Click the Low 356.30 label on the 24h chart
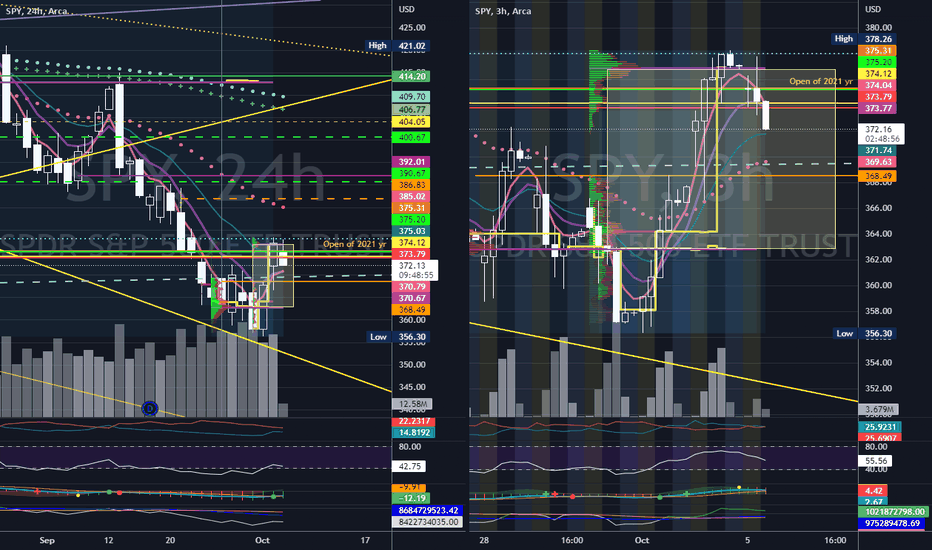Viewport: 932px width, 550px height. pyautogui.click(x=398, y=337)
